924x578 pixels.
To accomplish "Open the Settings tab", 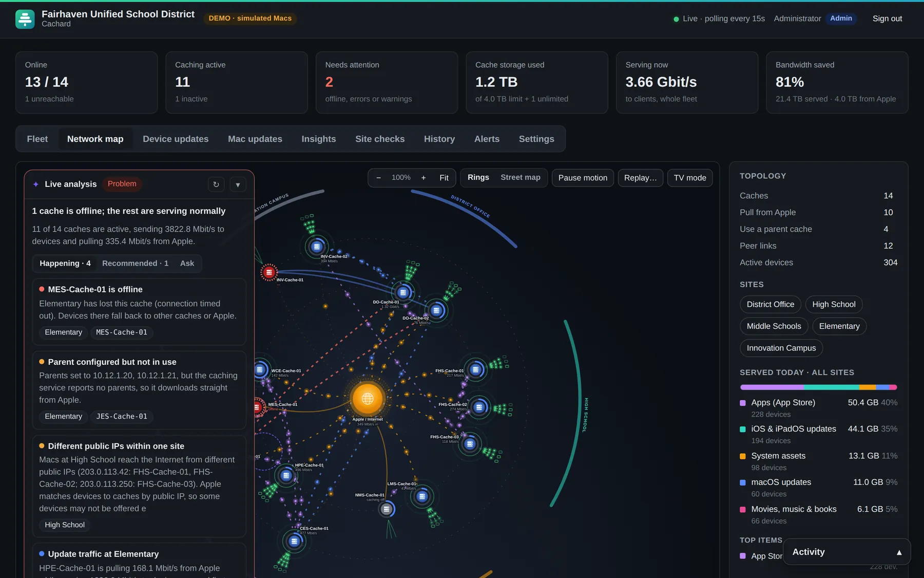I will [x=536, y=139].
